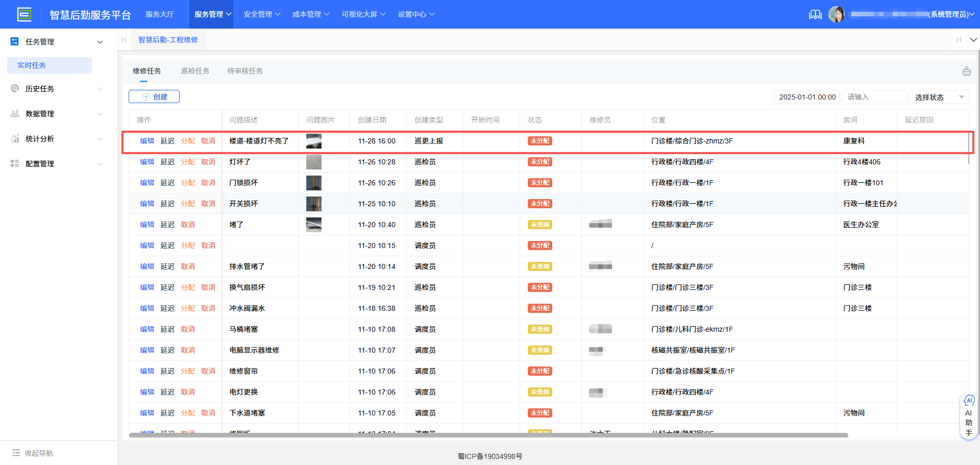Switch to the 巡检任务 tab
Image resolution: width=980 pixels, height=465 pixels.
(x=195, y=70)
